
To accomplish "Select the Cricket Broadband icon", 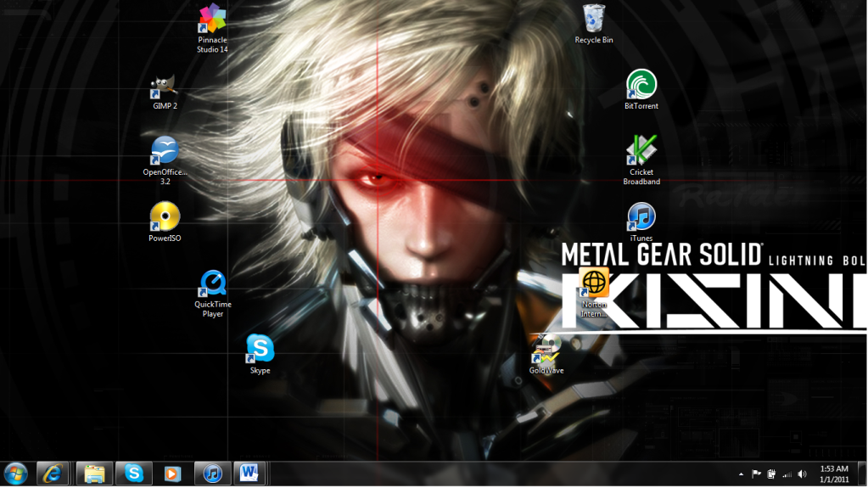I will pos(641,160).
